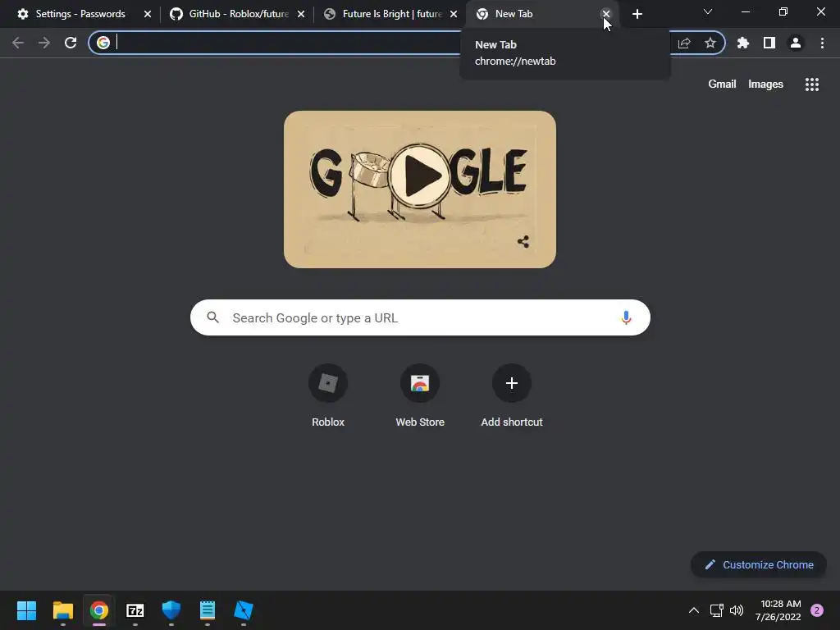The width and height of the screenshot is (840, 630).
Task: Open Images link
Action: pos(765,84)
